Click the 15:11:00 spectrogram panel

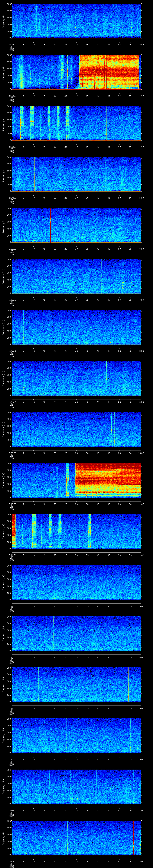[77, 531]
